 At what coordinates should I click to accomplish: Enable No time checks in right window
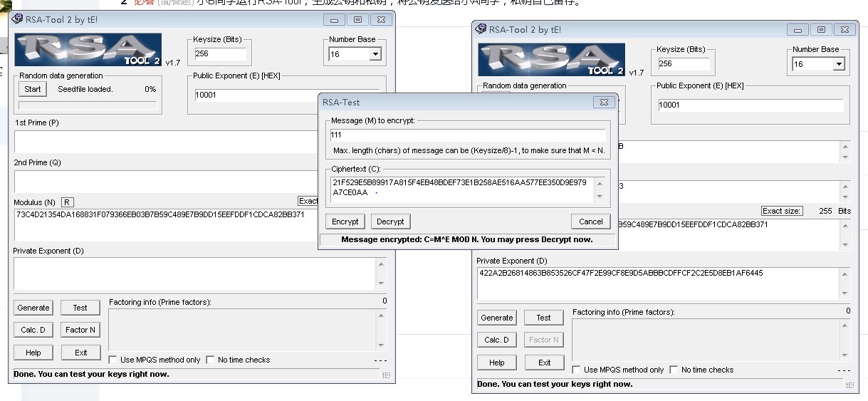coord(674,370)
